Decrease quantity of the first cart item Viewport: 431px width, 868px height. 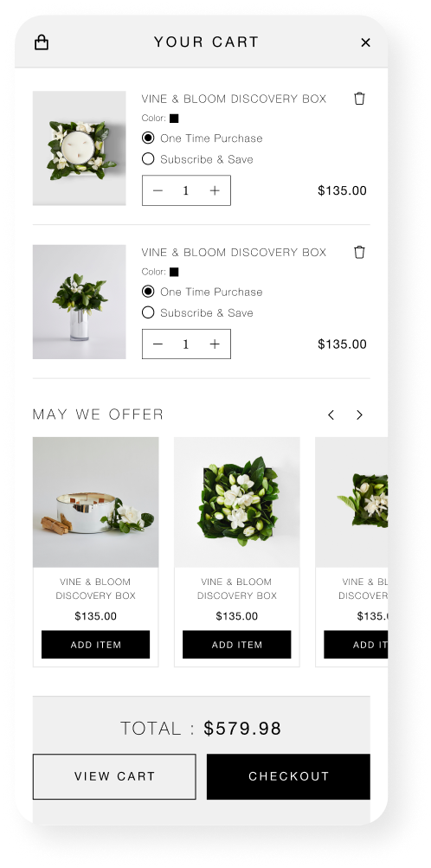(x=158, y=190)
